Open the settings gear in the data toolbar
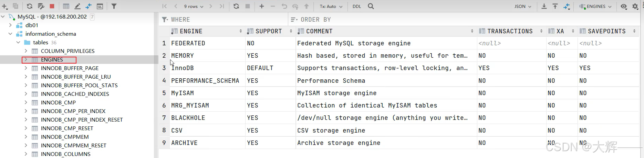This screenshot has height=158, width=644. pos(635,7)
